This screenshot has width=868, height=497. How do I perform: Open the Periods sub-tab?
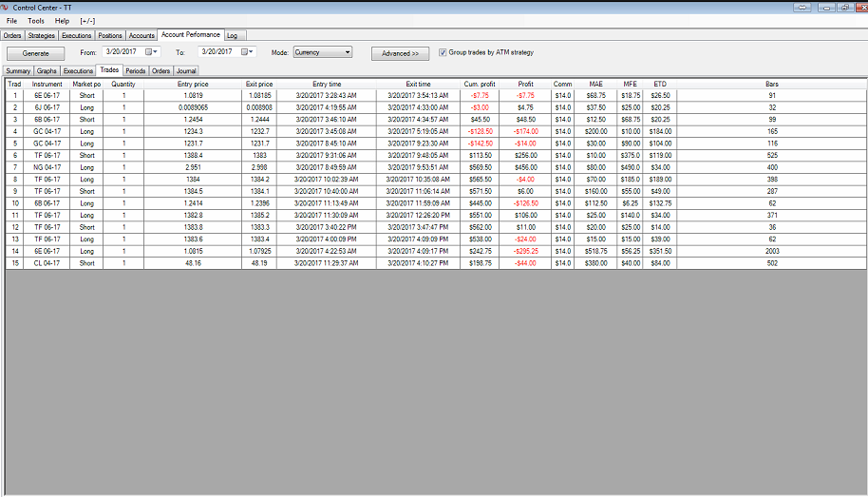pos(136,71)
